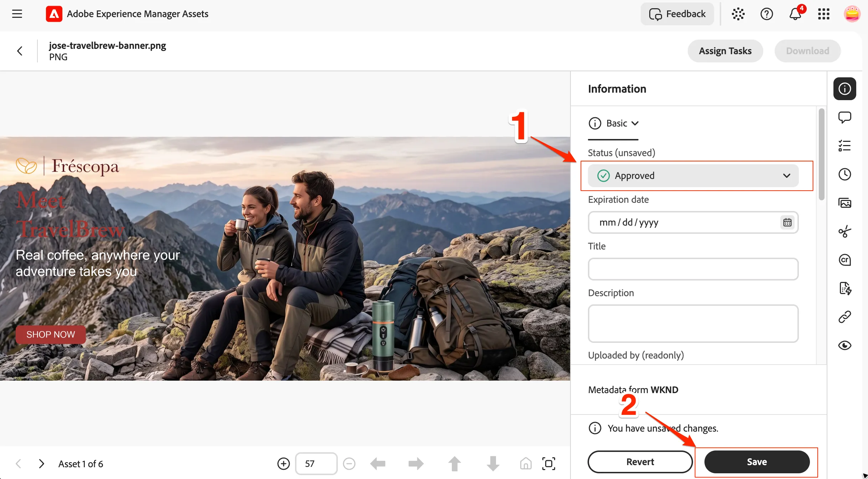Click the Expiration date input field
868x479 pixels.
point(693,222)
